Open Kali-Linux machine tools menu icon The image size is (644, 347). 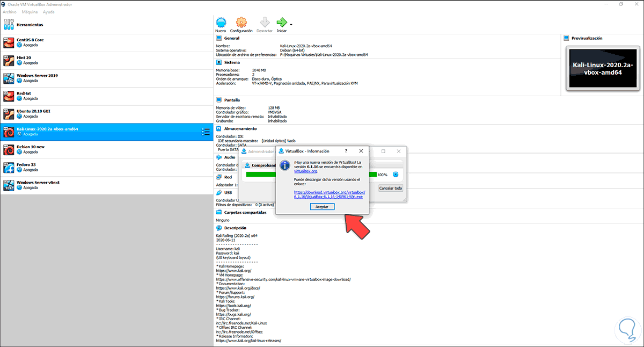tap(205, 132)
